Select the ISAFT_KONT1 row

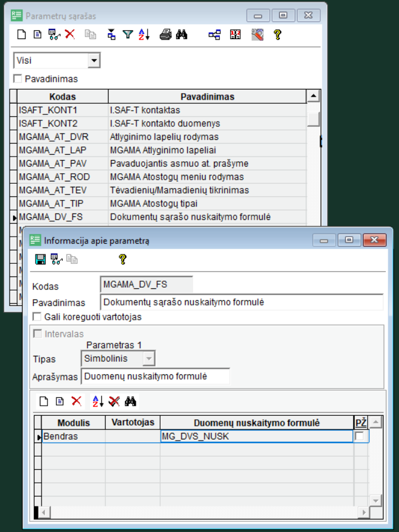[62, 110]
